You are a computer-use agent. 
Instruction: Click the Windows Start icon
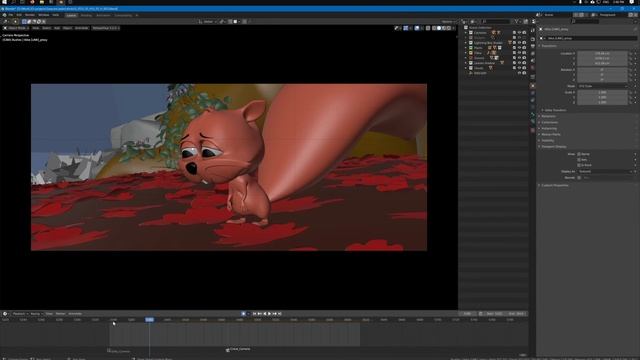4,2
